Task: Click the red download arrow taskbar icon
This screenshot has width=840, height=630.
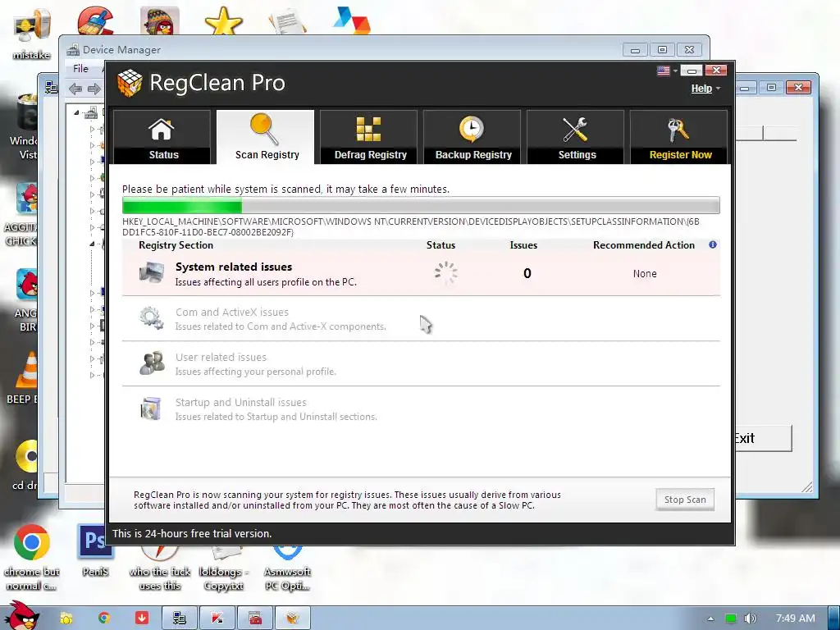Action: pos(141,619)
